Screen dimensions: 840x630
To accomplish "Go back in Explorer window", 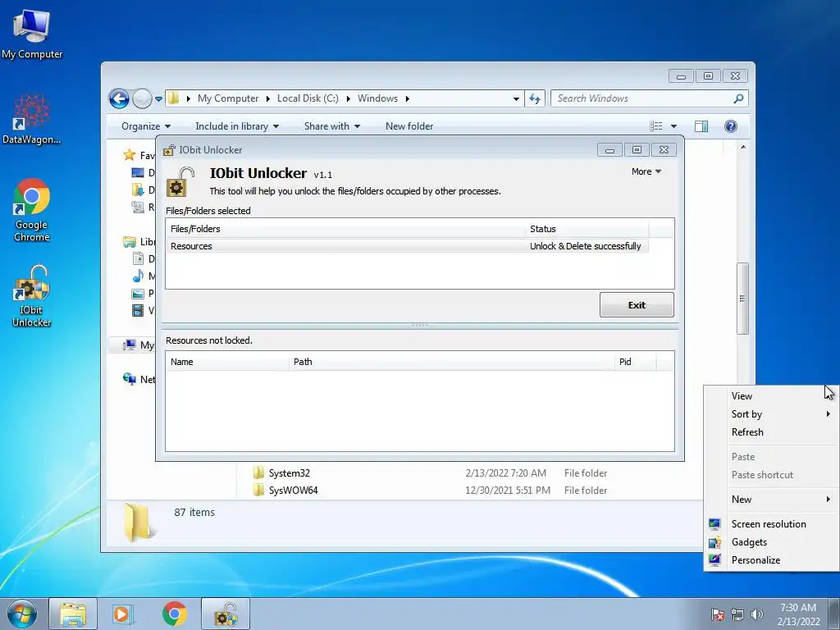I will coord(119,98).
